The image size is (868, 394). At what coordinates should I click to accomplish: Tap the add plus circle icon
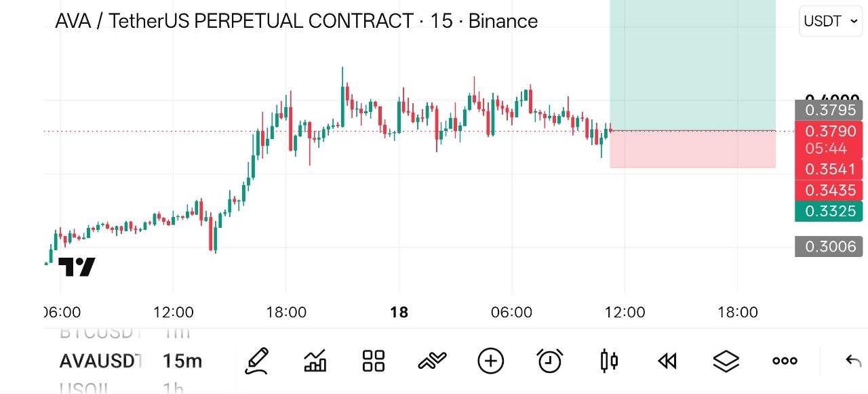(491, 361)
